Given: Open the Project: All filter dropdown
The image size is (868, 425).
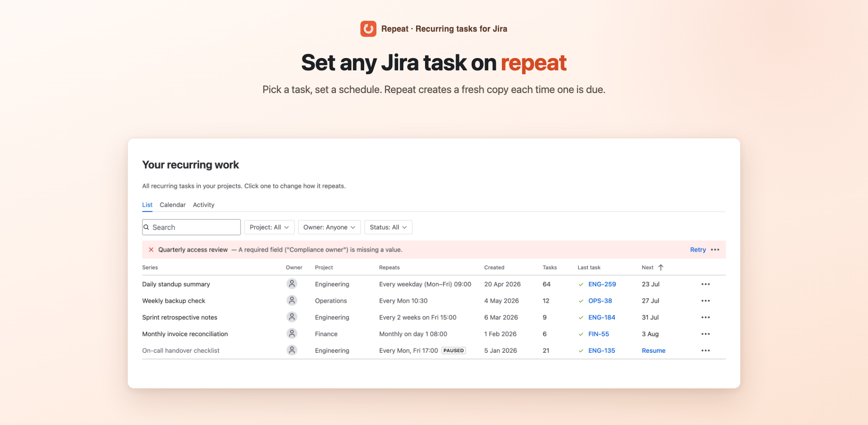Looking at the screenshot, I should coord(269,227).
